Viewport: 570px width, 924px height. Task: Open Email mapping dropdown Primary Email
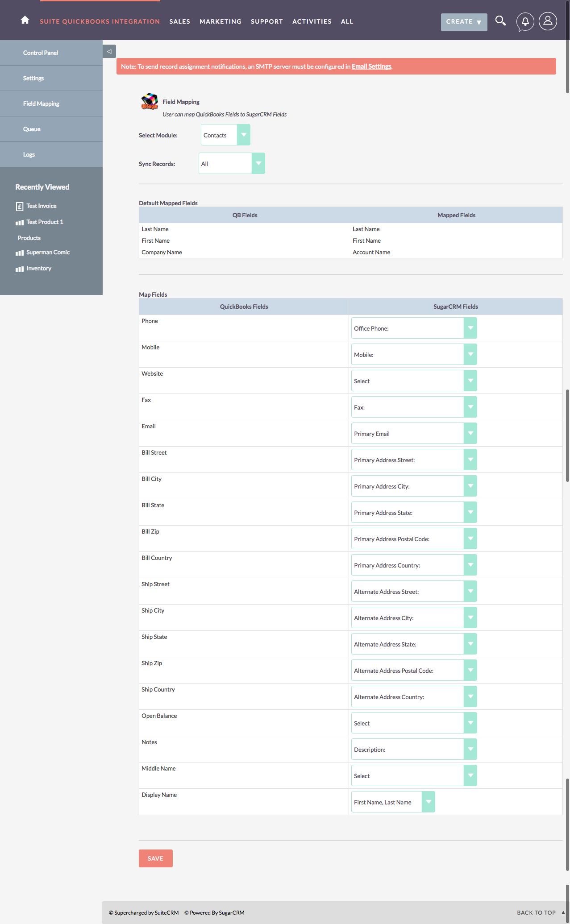[x=414, y=433]
